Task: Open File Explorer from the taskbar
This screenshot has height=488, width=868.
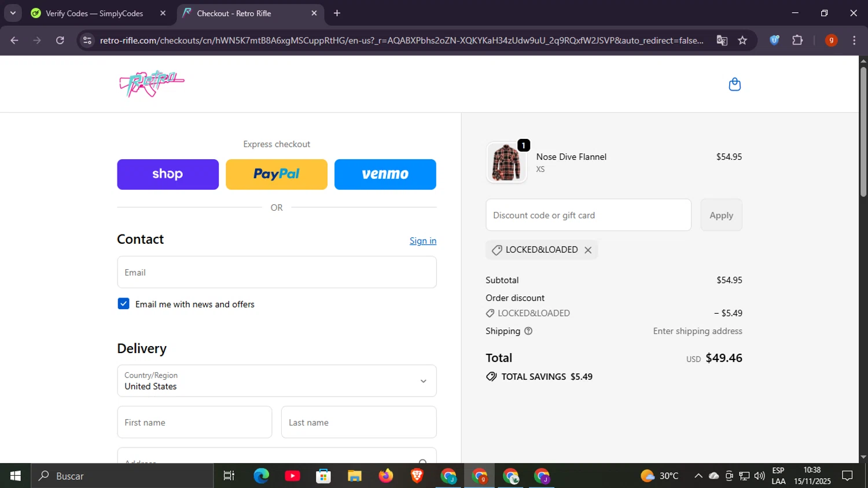Action: pyautogui.click(x=355, y=476)
